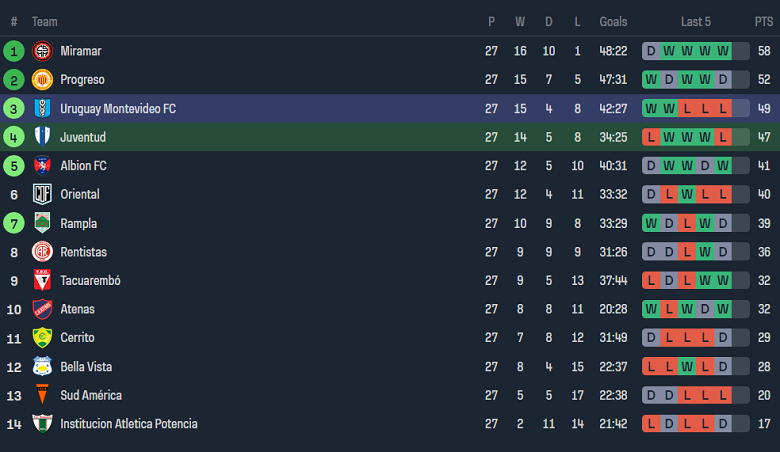780x452 pixels.
Task: Click the rank 1 position badge
Action: [x=14, y=51]
